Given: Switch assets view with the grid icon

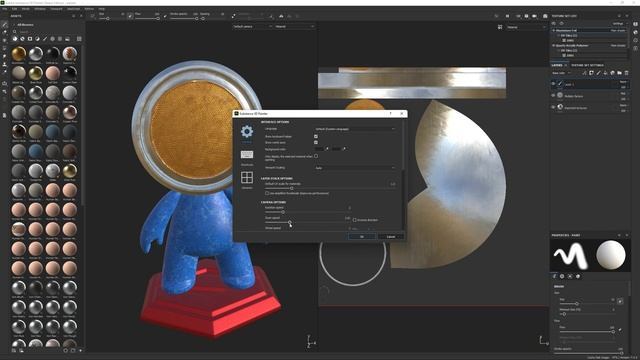Looking at the screenshot, I should (x=79, y=39).
